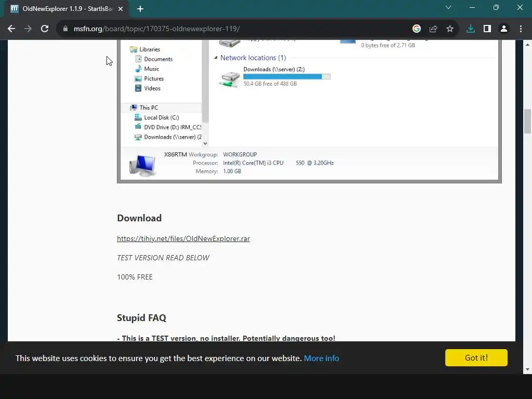Click the TEST VERSION READ BELOW text
The width and height of the screenshot is (532, 399).
pos(163,258)
